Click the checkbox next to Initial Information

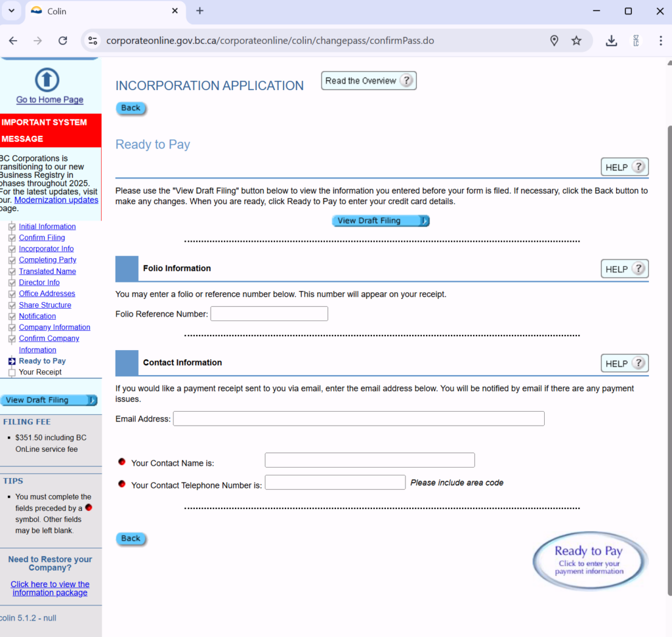point(12,227)
